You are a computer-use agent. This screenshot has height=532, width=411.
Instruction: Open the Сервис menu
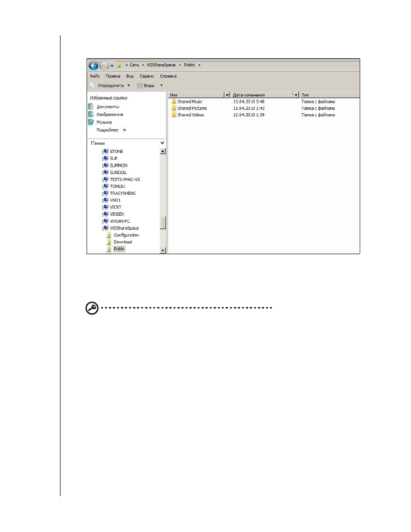[x=147, y=76]
